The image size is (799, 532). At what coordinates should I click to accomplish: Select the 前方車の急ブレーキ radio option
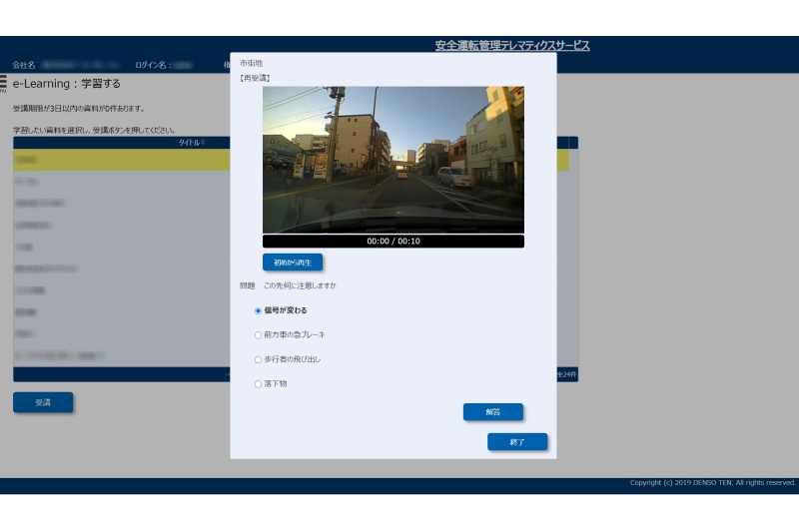tap(258, 335)
